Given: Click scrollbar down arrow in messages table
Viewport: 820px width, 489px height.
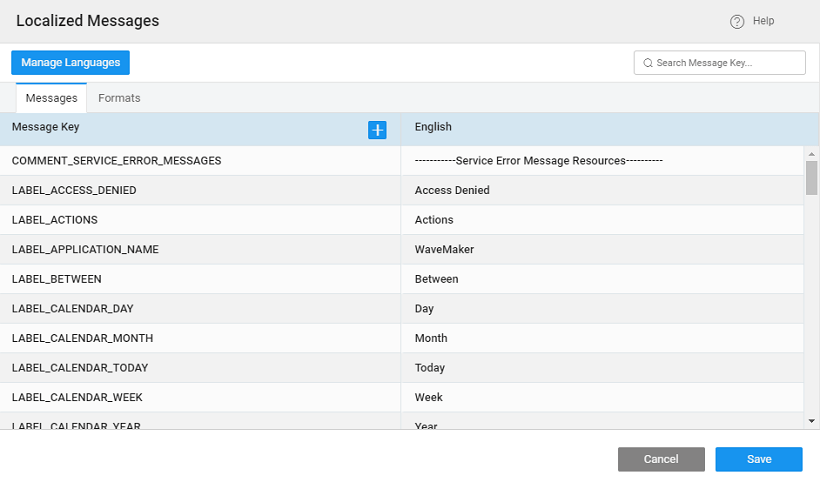Looking at the screenshot, I should 811,422.
